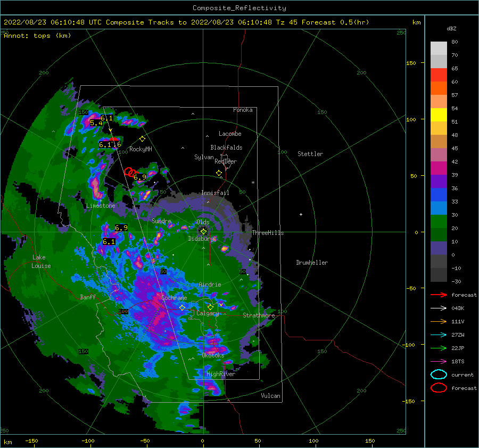Select the red swatch between 65 and 60 dBZ
479x448 pixels.
(439, 75)
